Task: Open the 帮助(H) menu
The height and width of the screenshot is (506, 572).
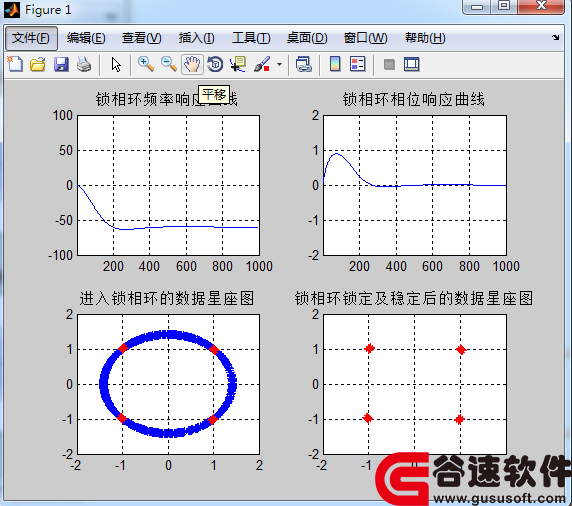Action: (425, 38)
